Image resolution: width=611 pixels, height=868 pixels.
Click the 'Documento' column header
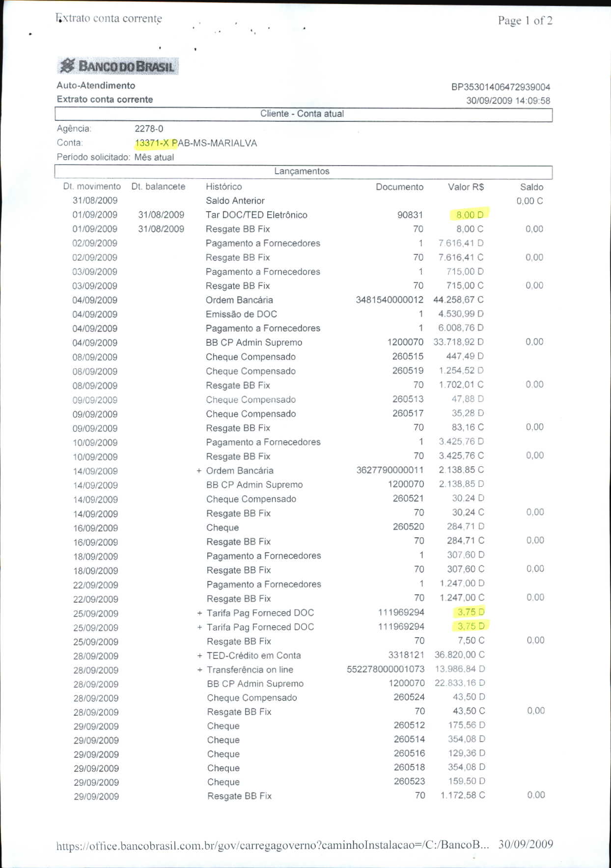(x=399, y=187)
